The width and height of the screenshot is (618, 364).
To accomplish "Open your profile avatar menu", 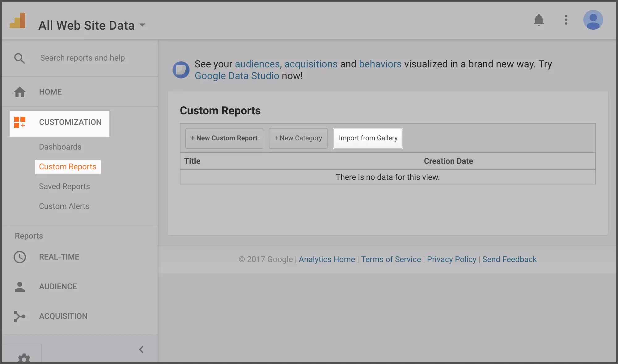I will tap(594, 19).
